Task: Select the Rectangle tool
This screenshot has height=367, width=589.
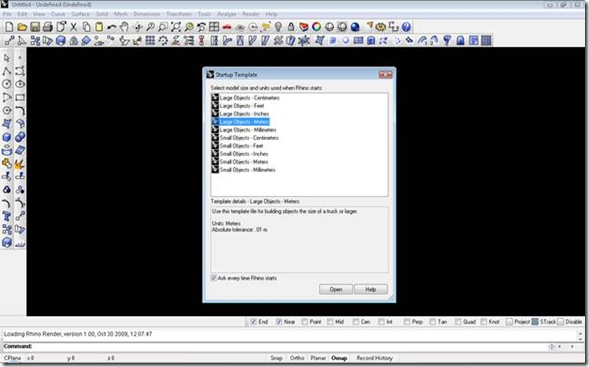Action: (x=20, y=97)
